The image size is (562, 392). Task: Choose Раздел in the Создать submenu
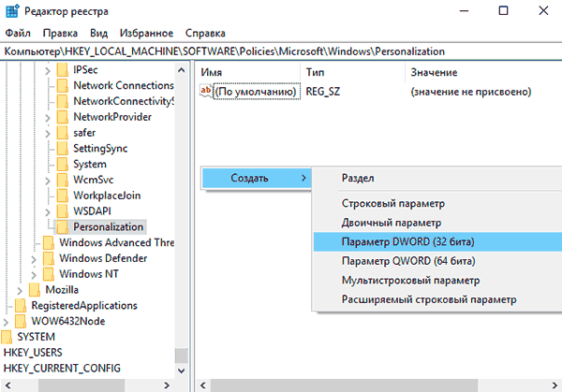(x=437, y=178)
